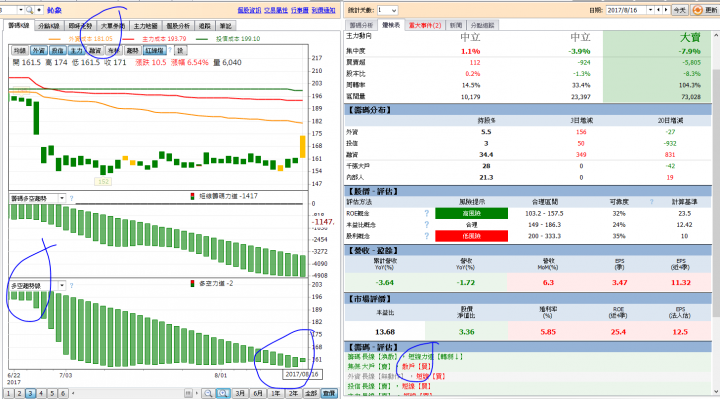Set chart range to 6月
Image resolution: width=720 pixels, height=399 pixels.
pyautogui.click(x=258, y=393)
